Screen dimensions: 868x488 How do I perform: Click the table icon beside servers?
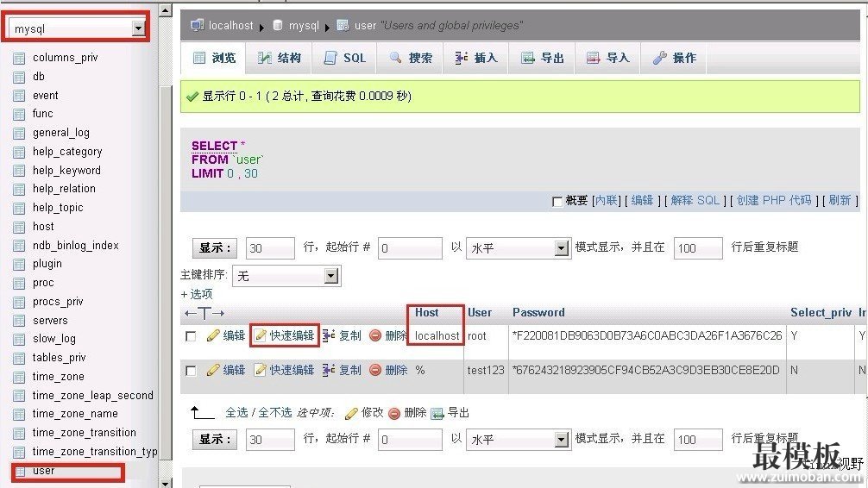(19, 321)
